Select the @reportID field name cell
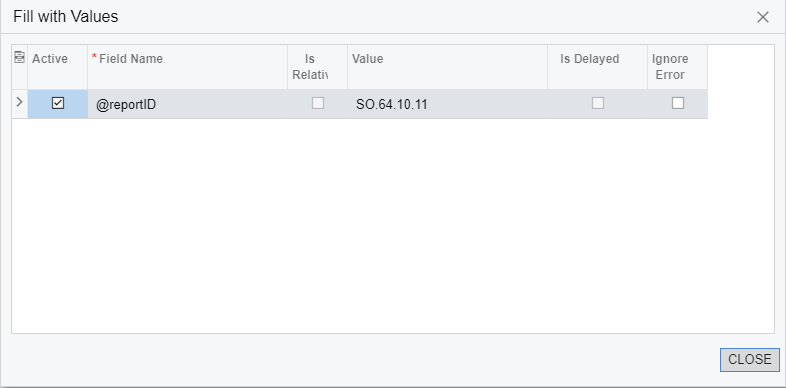The width and height of the screenshot is (786, 388). tap(187, 104)
